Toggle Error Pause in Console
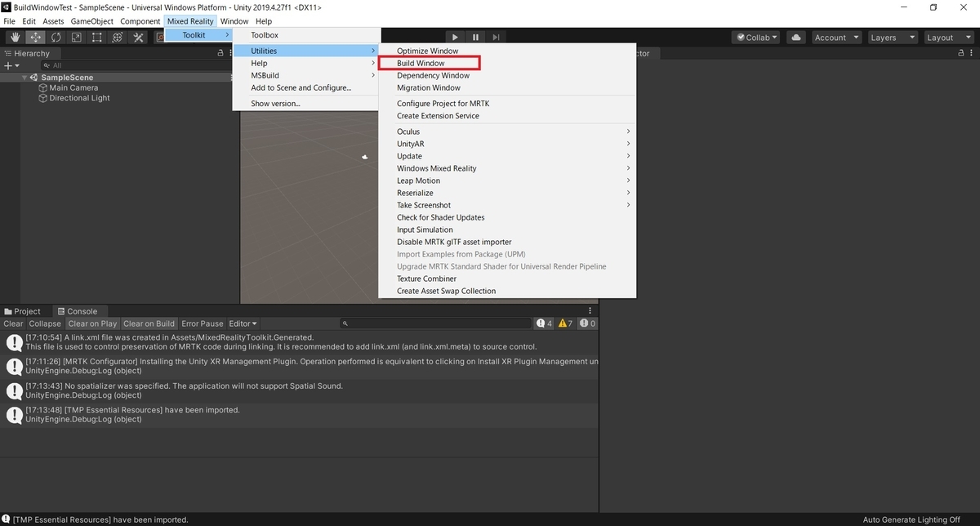The width and height of the screenshot is (980, 526). tap(202, 323)
